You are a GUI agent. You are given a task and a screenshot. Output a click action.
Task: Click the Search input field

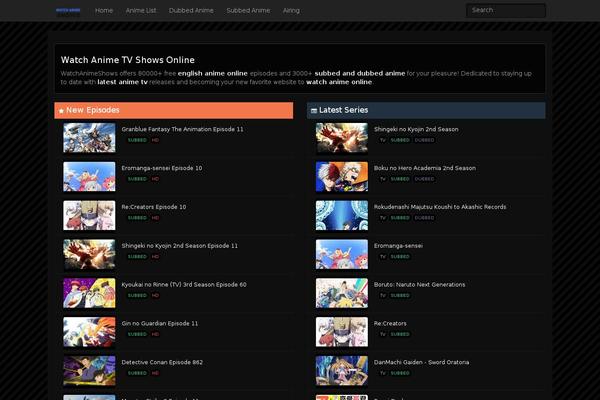click(x=506, y=10)
